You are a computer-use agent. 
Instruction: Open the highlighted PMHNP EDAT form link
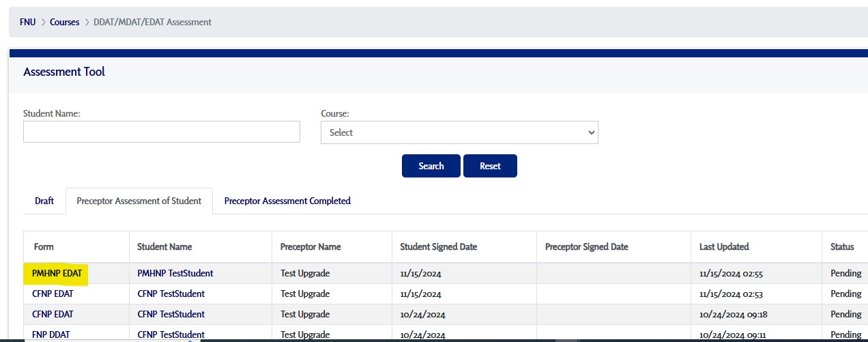57,273
